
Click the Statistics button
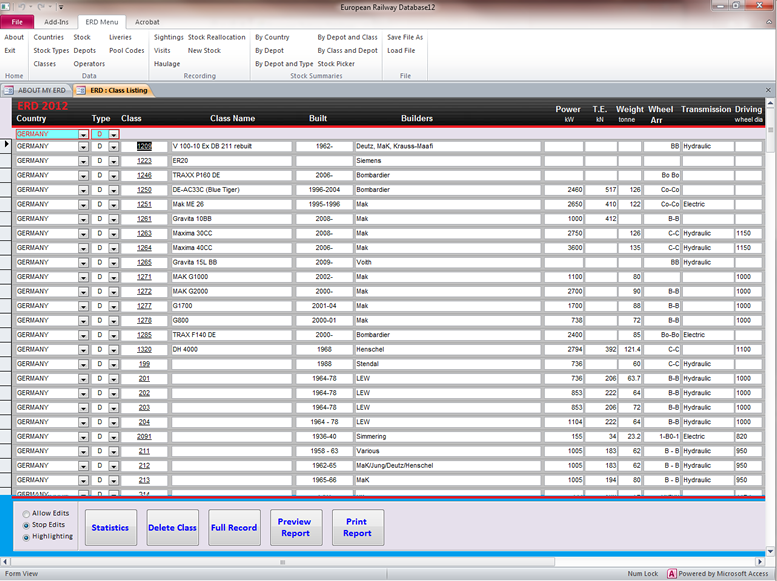[x=111, y=527]
